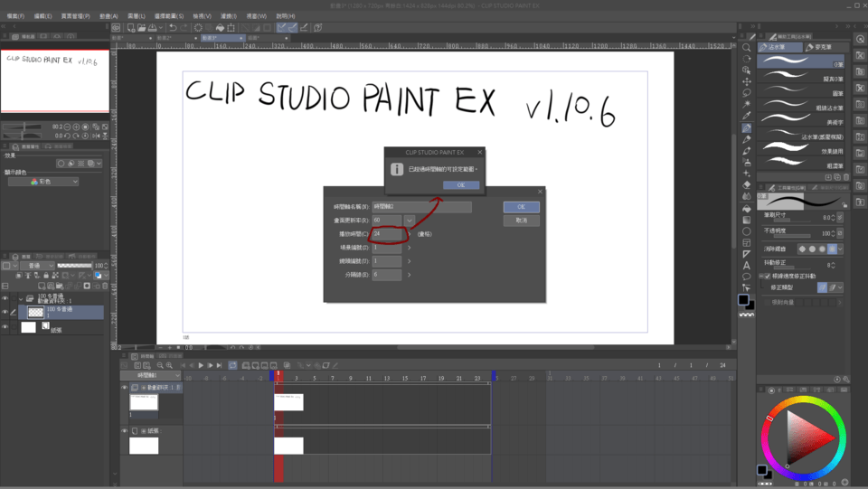Click the timeline zoom in magnifier
The height and width of the screenshot is (489, 868).
tap(169, 365)
